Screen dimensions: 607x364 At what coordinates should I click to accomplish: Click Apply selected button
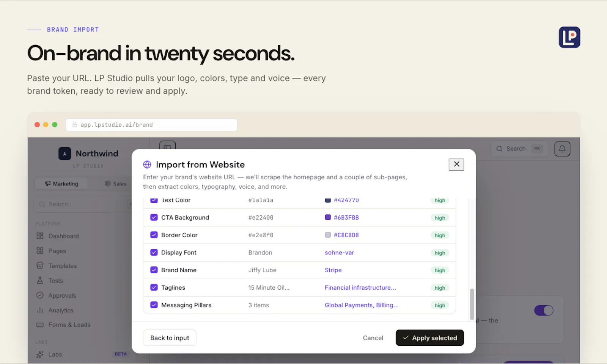coord(430,338)
